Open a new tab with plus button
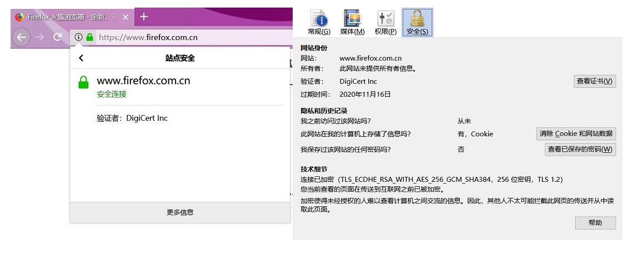This screenshot has height=258, width=644. coord(144,17)
